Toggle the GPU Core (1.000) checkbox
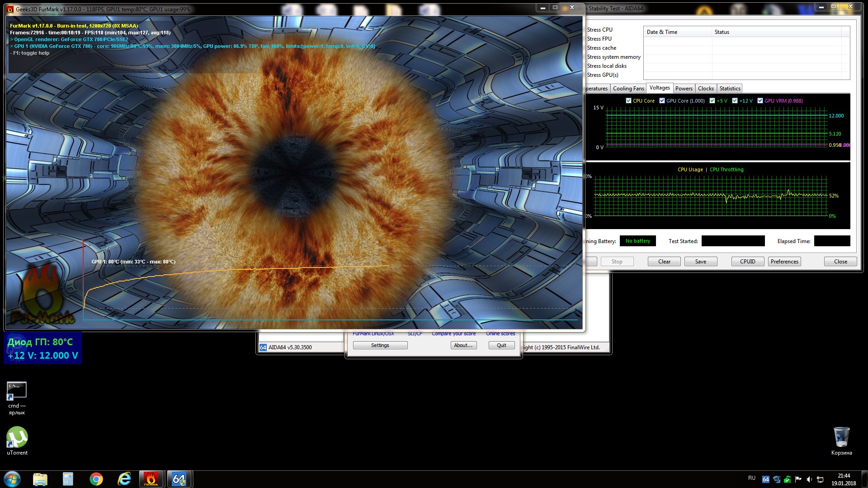The height and width of the screenshot is (488, 868). pos(662,101)
